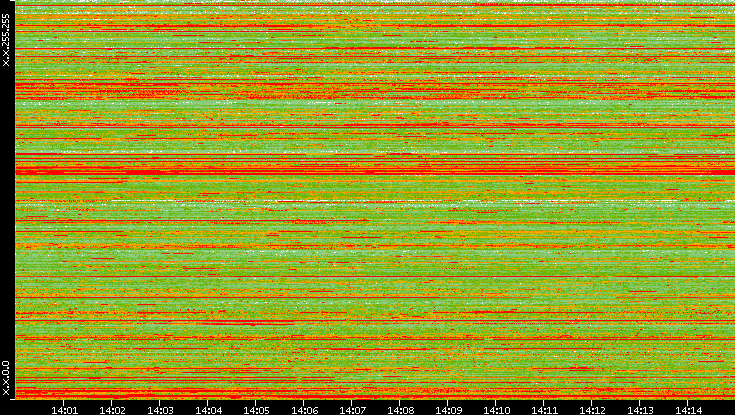Select the 14:05 time axis label
735x415 pixels.
[x=256, y=410]
